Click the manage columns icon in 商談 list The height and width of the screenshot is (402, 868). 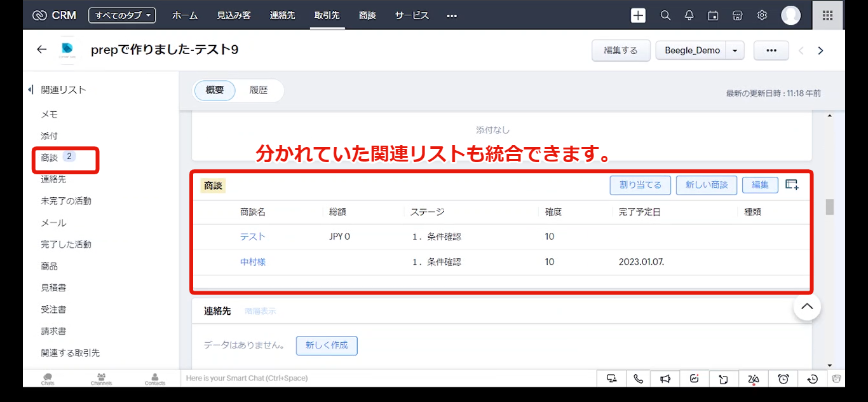(x=792, y=184)
